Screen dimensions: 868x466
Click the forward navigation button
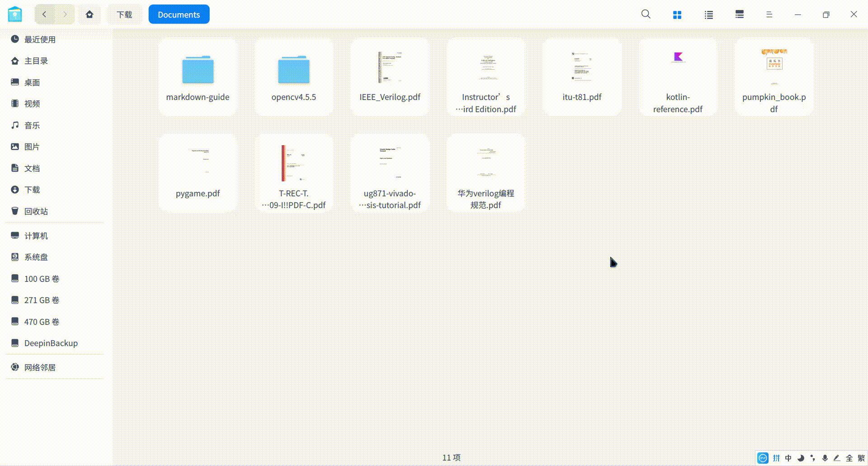pos(64,14)
